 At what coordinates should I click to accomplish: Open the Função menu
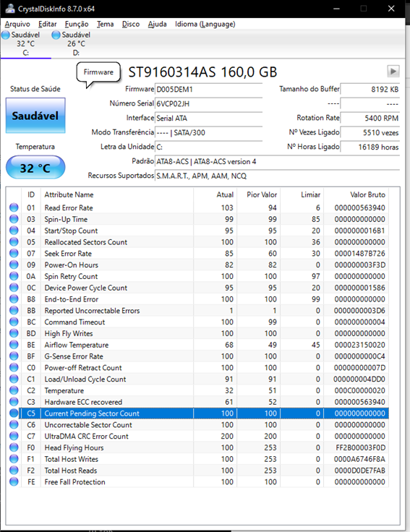pyautogui.click(x=77, y=24)
